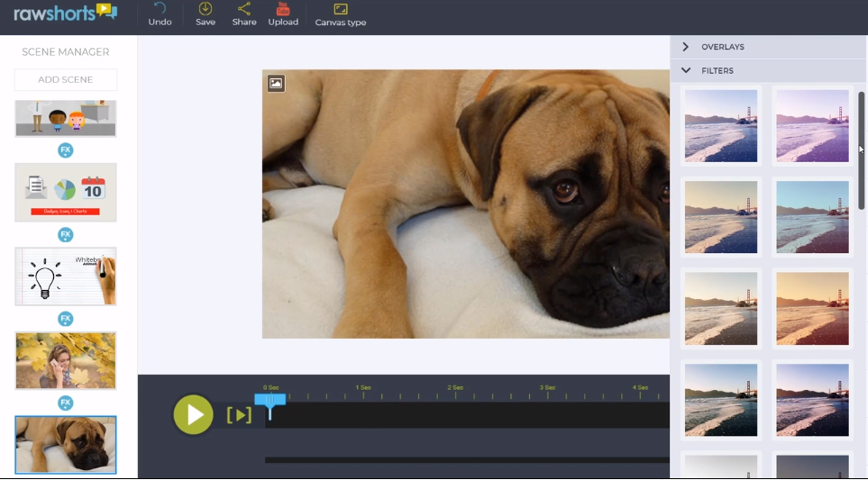Click the Undo icon in toolbar

160,14
